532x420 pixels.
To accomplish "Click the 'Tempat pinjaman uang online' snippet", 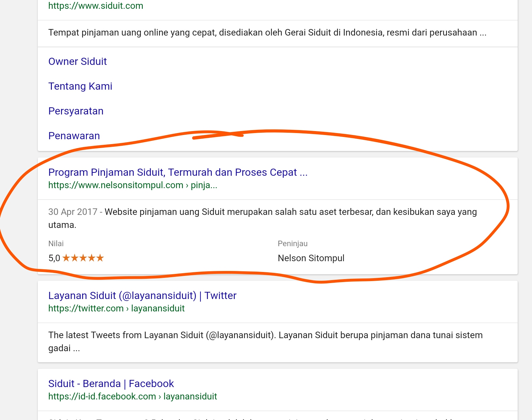I will 267,33.
